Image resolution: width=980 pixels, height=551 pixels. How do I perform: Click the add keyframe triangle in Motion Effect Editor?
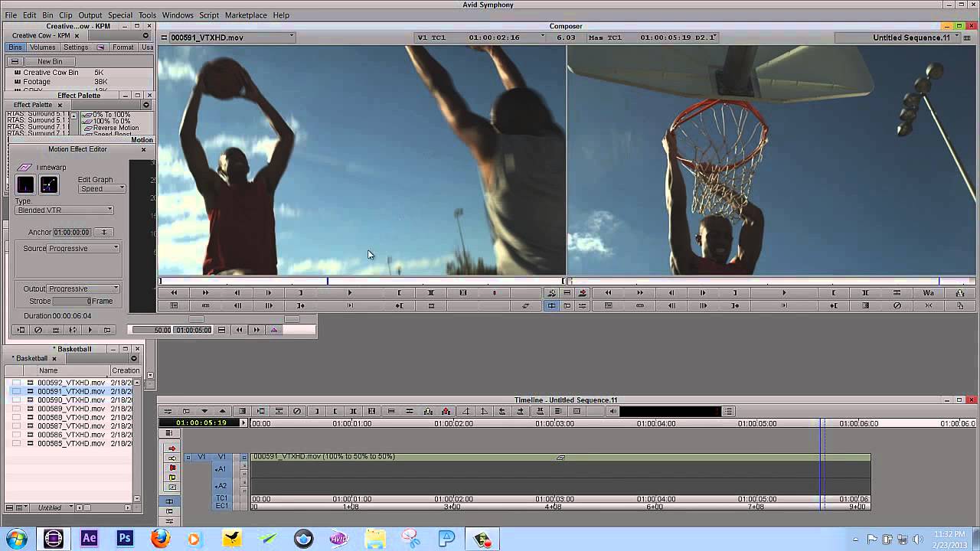(274, 330)
